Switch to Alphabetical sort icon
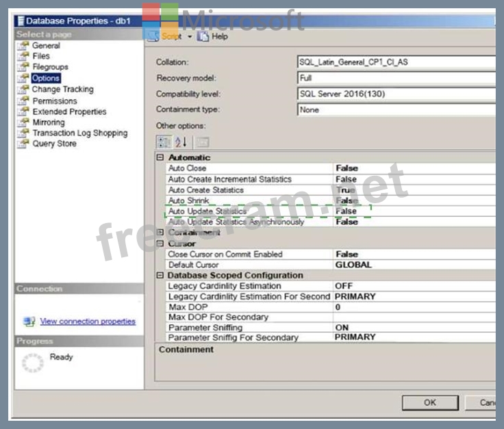The image size is (504, 429). 181,142
